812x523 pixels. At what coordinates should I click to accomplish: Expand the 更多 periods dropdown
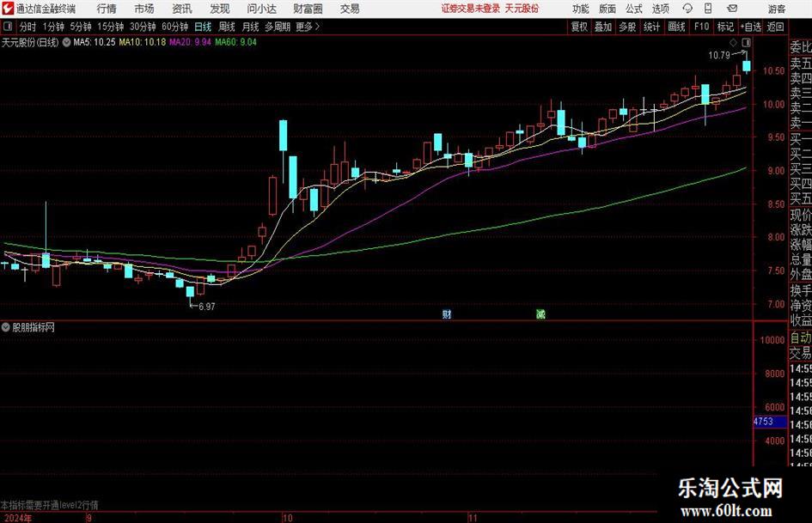tap(308, 27)
